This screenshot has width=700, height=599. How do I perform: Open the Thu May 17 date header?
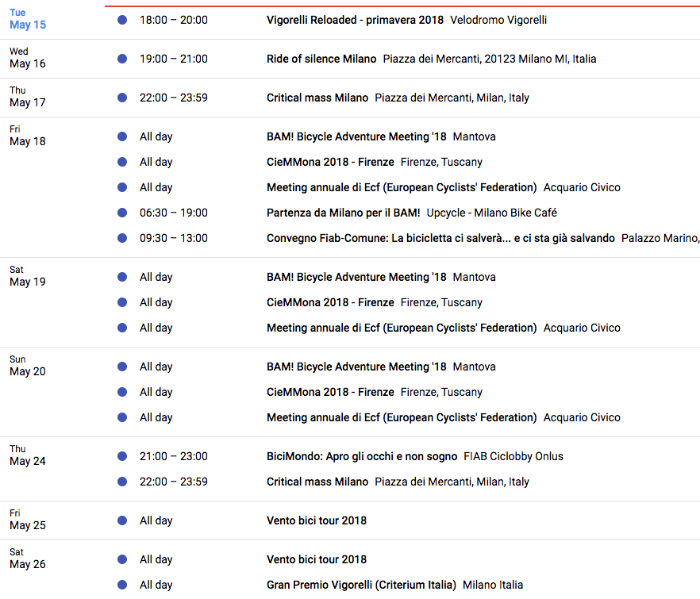click(28, 97)
